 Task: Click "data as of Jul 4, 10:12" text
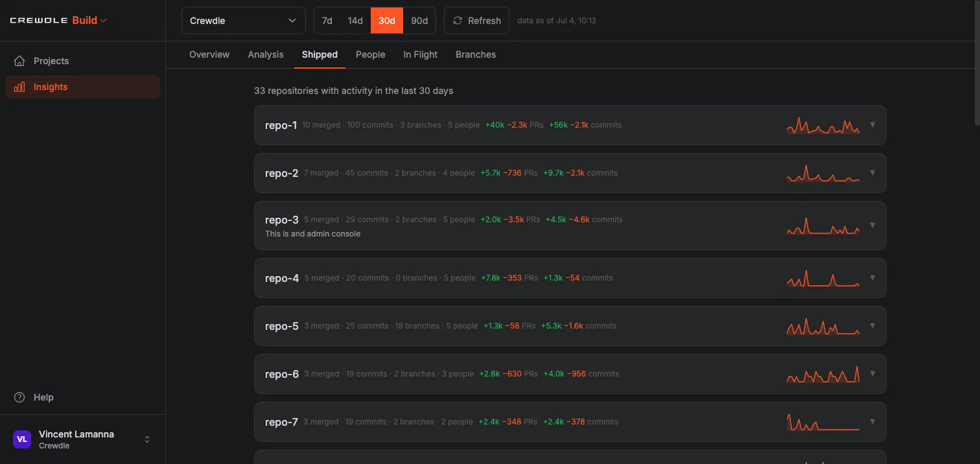557,21
